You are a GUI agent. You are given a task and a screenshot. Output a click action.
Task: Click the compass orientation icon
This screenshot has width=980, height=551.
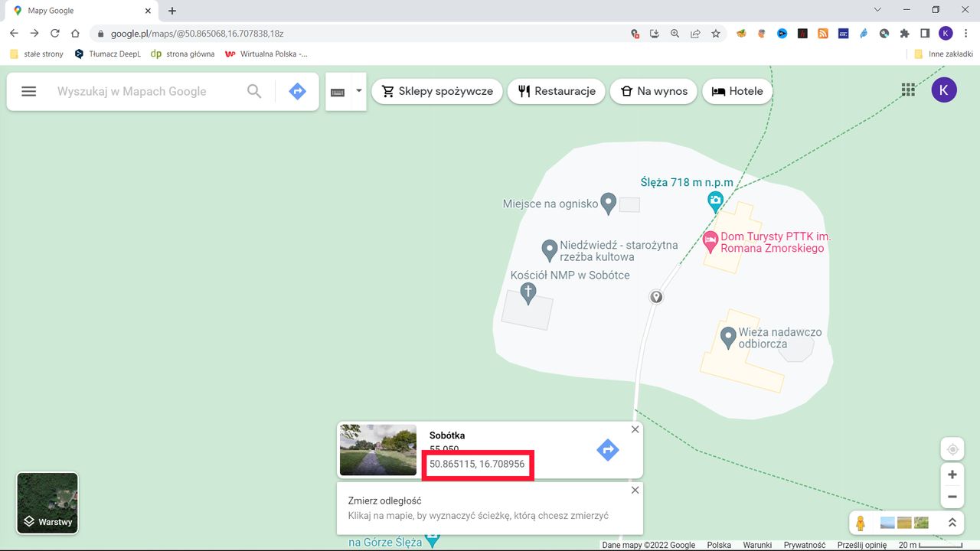952,448
